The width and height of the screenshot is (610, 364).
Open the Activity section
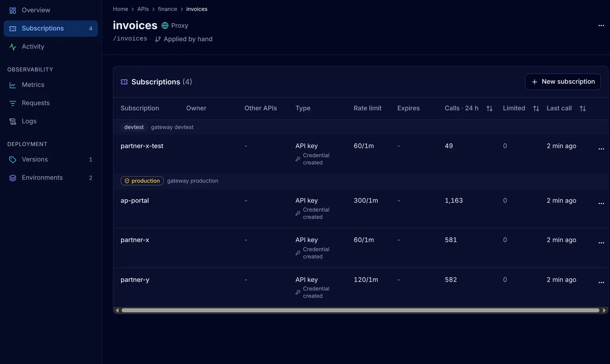(x=51, y=46)
